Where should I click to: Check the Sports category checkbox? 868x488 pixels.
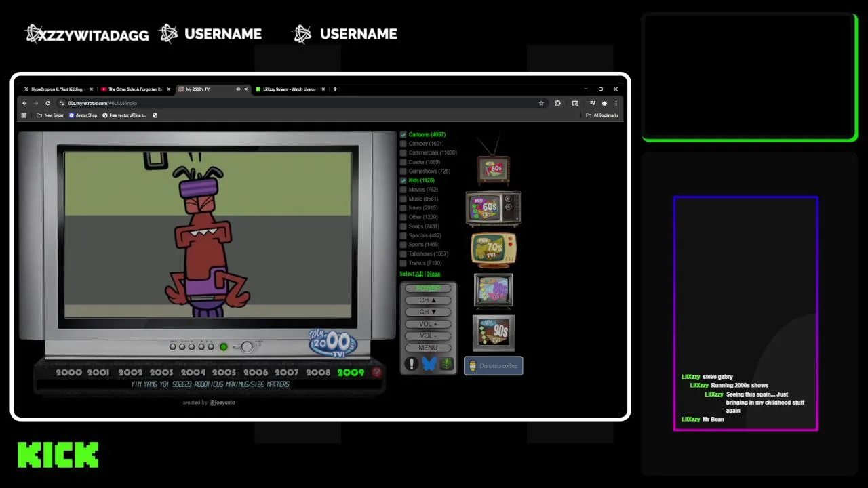403,245
